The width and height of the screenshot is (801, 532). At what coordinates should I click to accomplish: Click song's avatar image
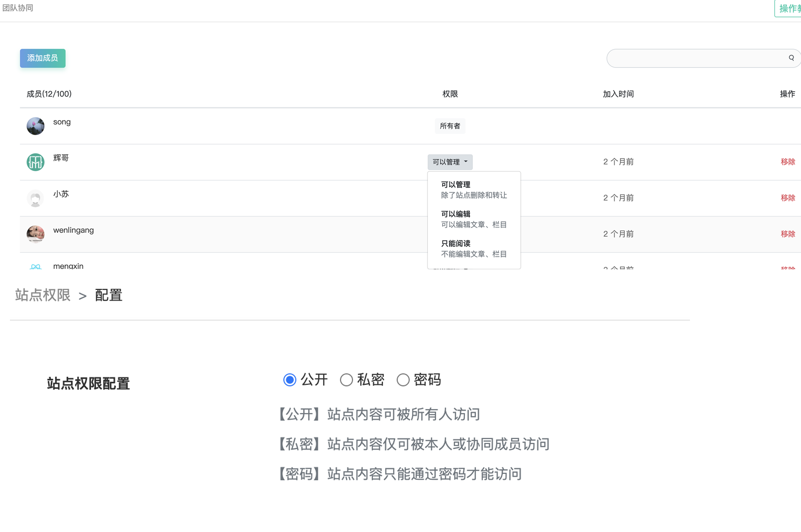pyautogui.click(x=36, y=126)
